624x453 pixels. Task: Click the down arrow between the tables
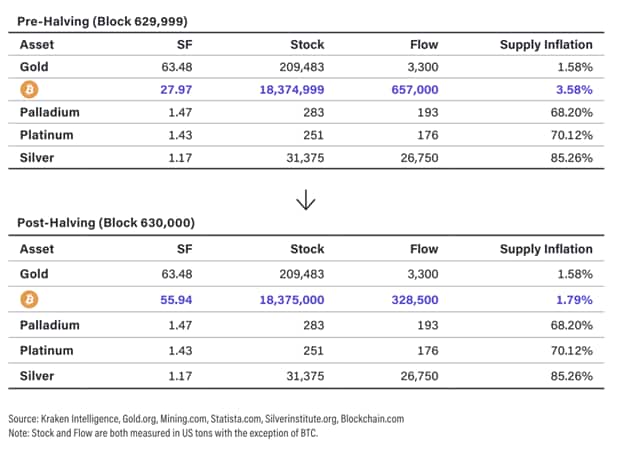tap(305, 200)
